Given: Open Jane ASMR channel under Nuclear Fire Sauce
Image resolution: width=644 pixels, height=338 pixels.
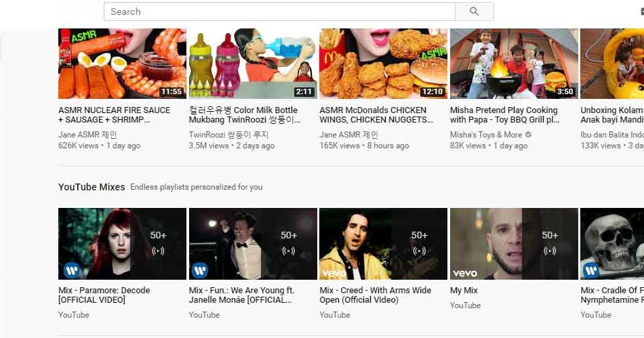Looking at the screenshot, I should pyautogui.click(x=87, y=135).
